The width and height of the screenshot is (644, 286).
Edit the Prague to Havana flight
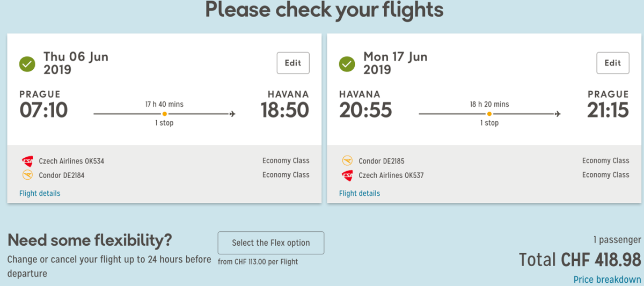293,63
